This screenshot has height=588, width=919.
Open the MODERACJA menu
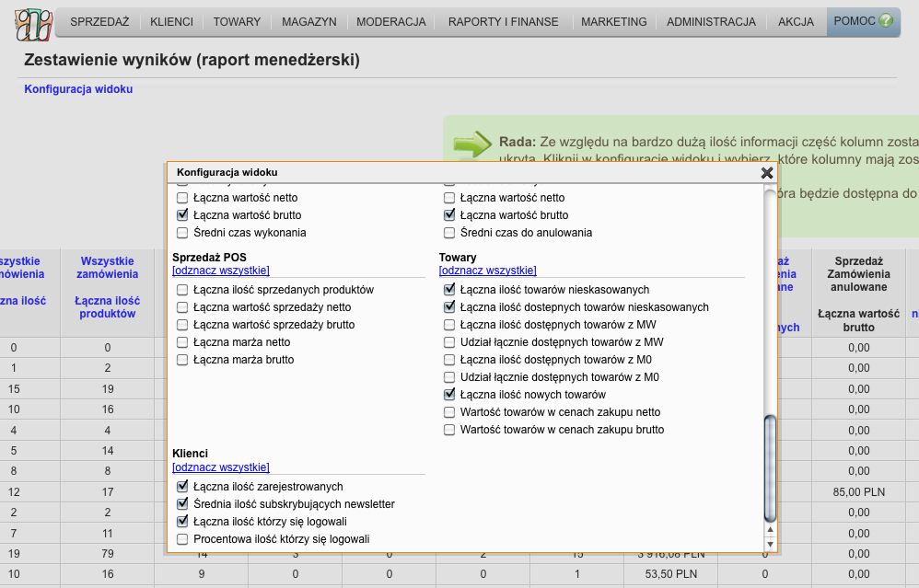click(391, 22)
